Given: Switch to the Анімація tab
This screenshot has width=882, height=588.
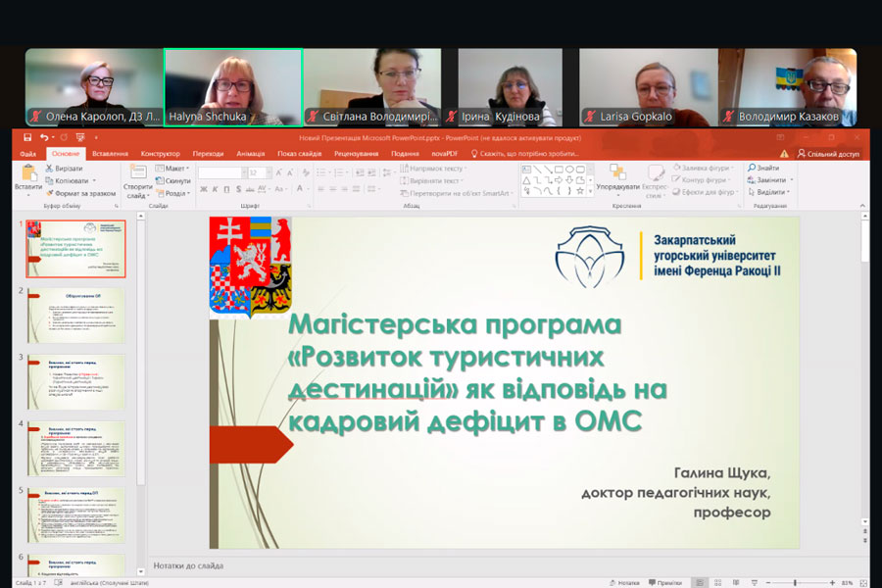Looking at the screenshot, I should pyautogui.click(x=250, y=154).
